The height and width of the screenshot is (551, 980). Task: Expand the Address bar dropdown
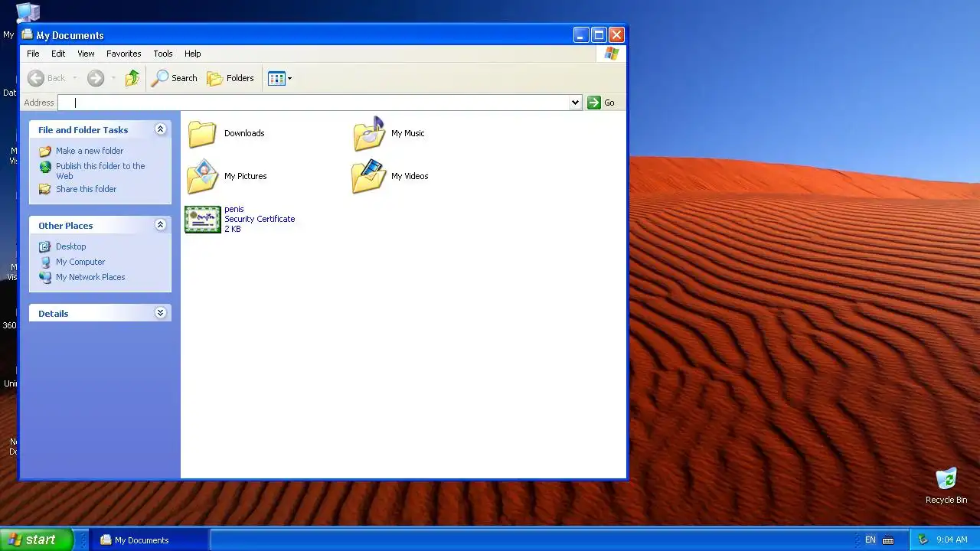tap(576, 103)
